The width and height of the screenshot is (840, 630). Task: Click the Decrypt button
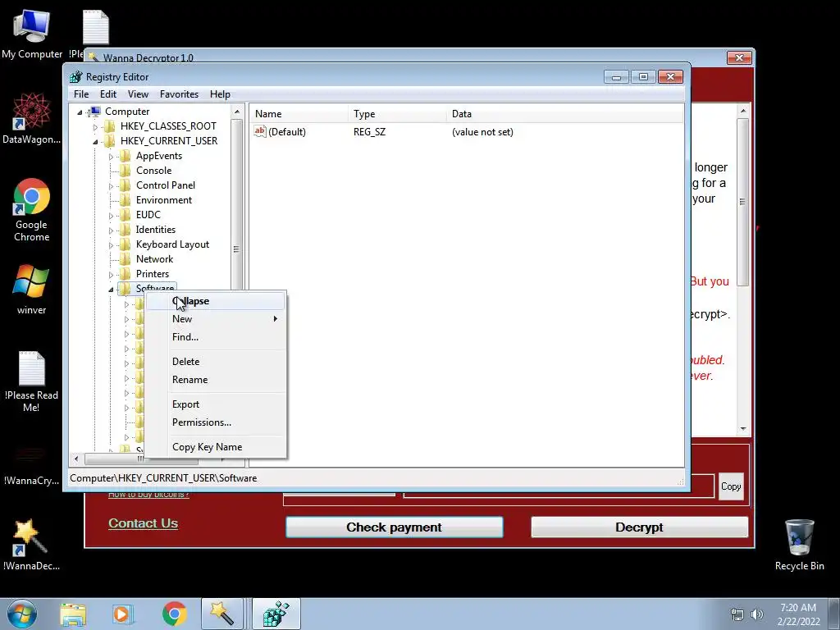pos(639,527)
